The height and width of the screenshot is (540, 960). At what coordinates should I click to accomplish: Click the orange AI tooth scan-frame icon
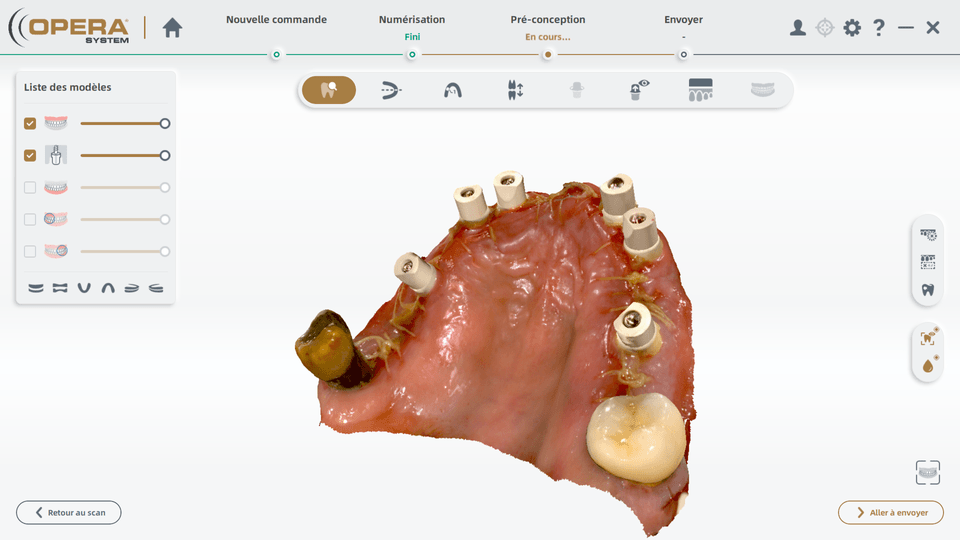point(928,338)
